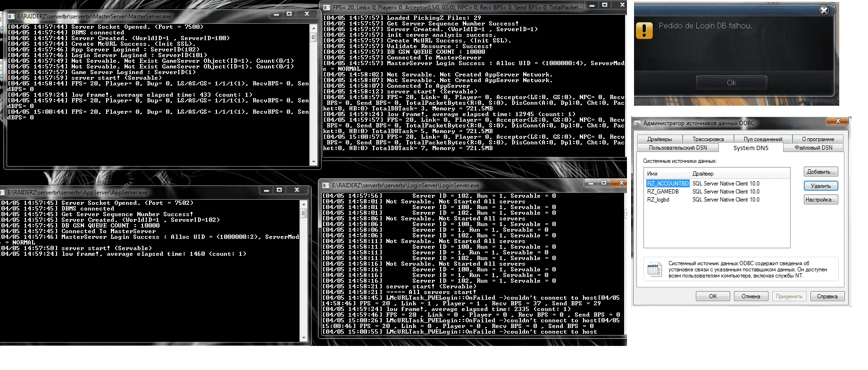Click Отмена in the ODBC dialog
Screen dimensions: 868x370
pyautogui.click(x=751, y=296)
